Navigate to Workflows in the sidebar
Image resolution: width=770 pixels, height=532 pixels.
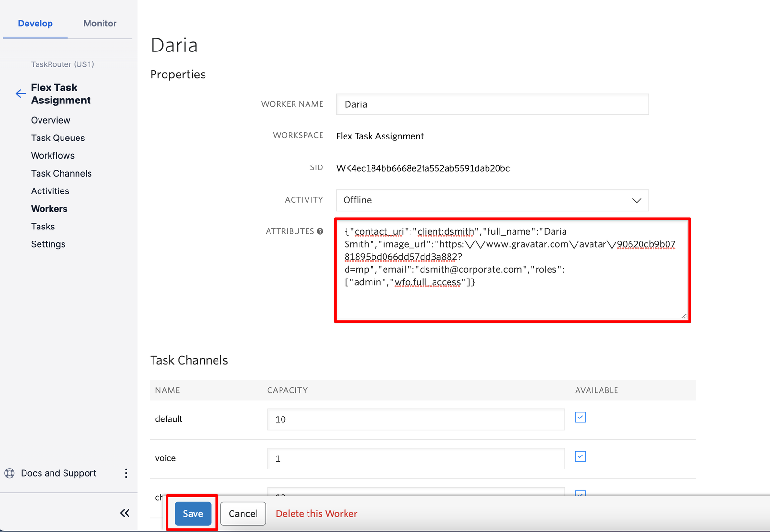53,155
